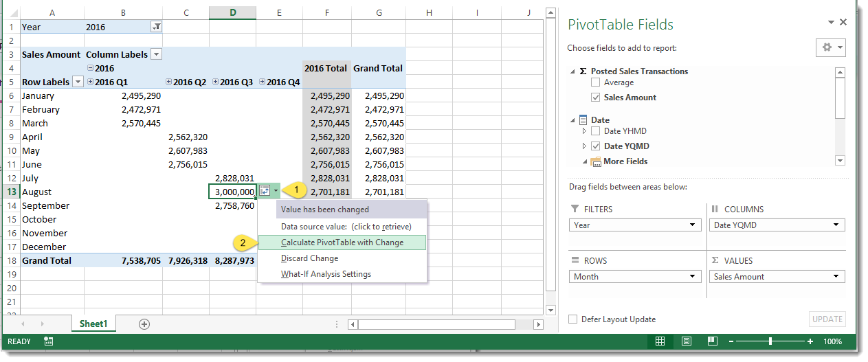
Task: Select the September value 2,758,760
Action: coord(232,205)
